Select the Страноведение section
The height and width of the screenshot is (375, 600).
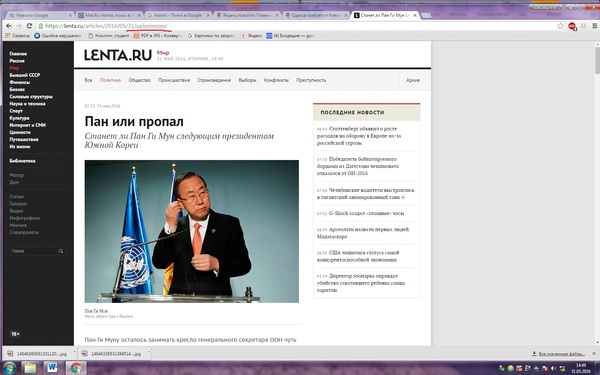pos(214,80)
